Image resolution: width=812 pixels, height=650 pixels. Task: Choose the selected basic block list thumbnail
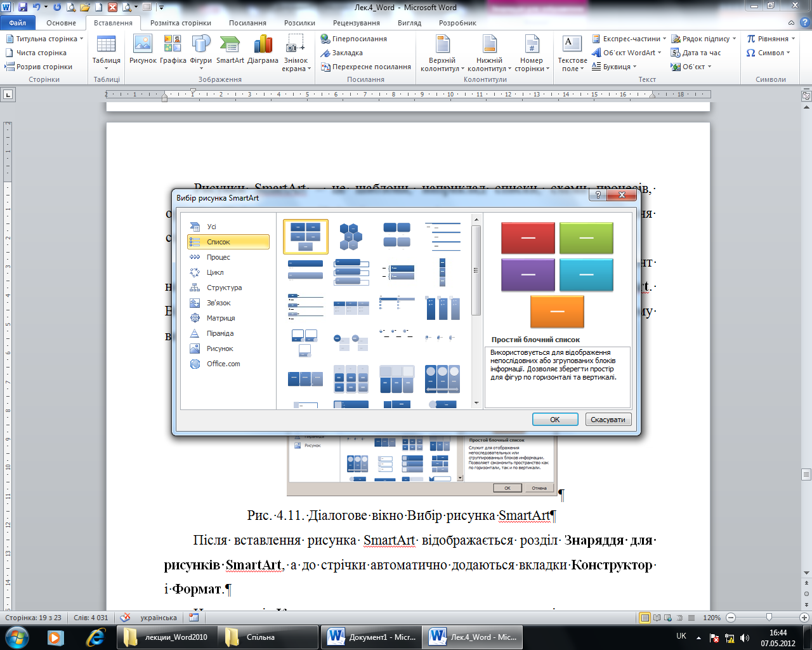305,236
